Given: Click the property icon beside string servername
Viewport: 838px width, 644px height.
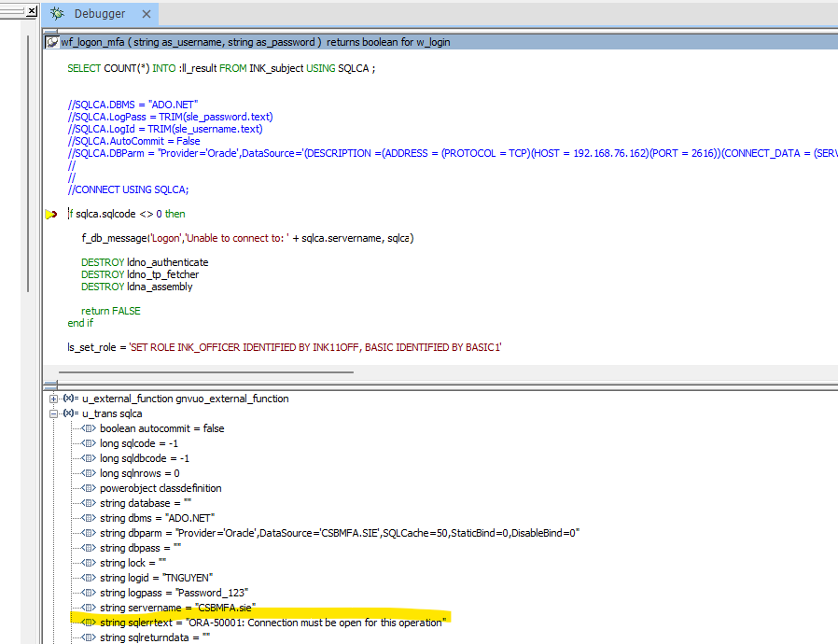Looking at the screenshot, I should tap(89, 609).
